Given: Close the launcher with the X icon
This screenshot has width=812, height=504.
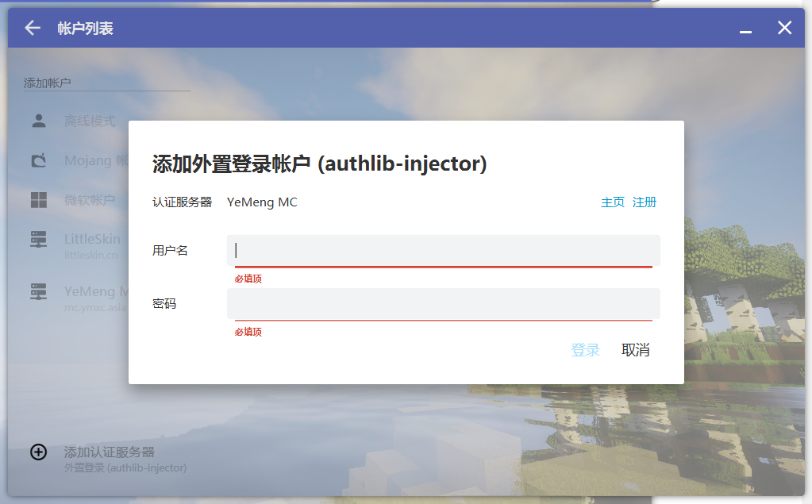Looking at the screenshot, I should click(x=784, y=28).
